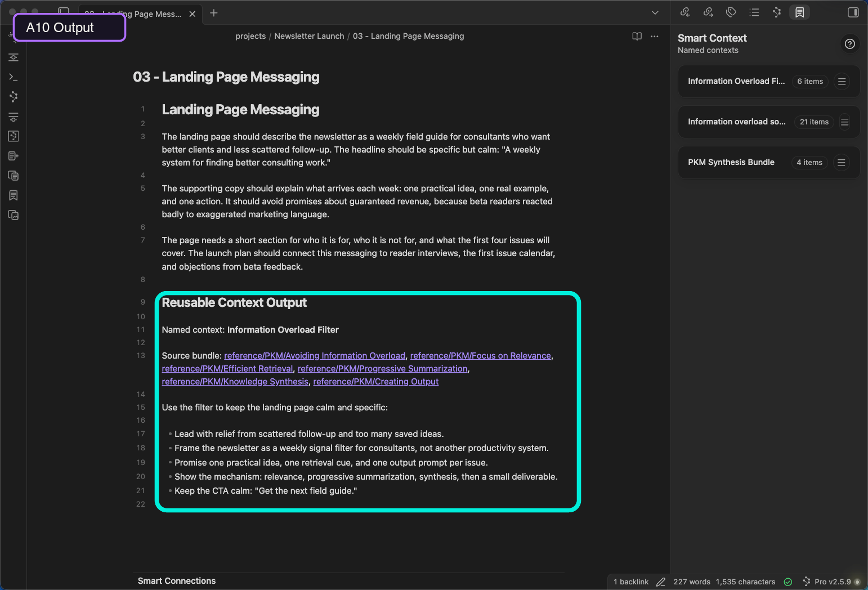Open the tags panel icon
The width and height of the screenshot is (868, 590).
(731, 12)
